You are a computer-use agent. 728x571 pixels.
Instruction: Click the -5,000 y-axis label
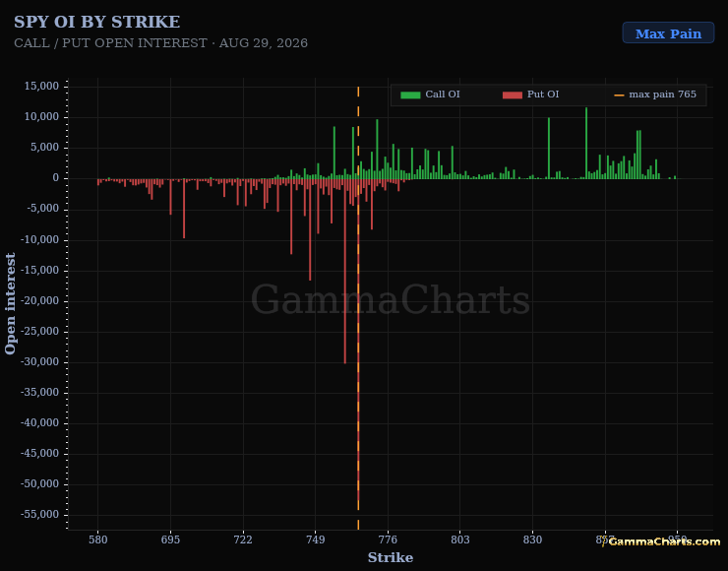(42, 209)
